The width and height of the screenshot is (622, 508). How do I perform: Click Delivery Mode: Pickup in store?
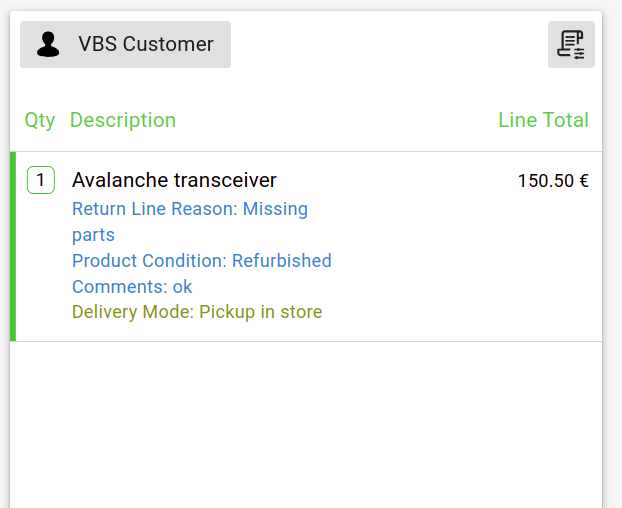click(197, 312)
